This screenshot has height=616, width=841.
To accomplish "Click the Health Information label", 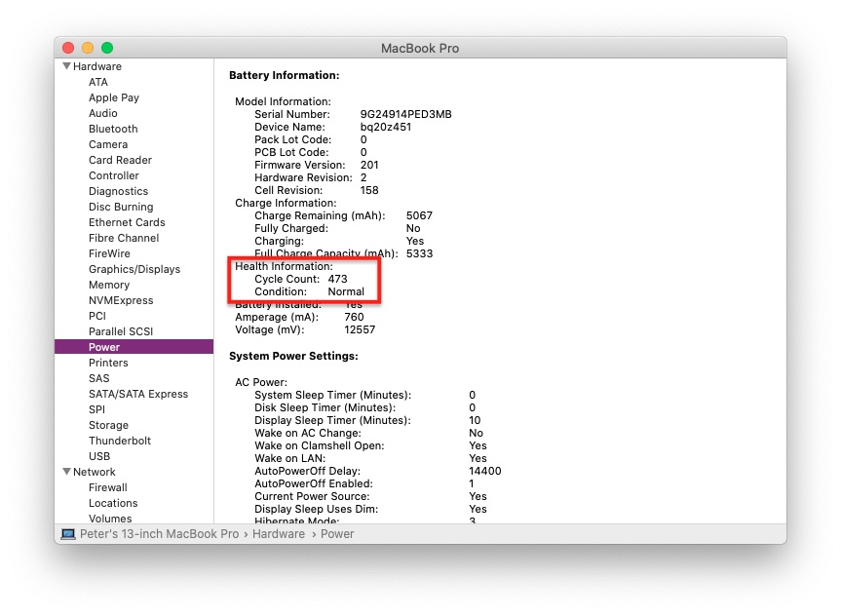I will pos(284,266).
